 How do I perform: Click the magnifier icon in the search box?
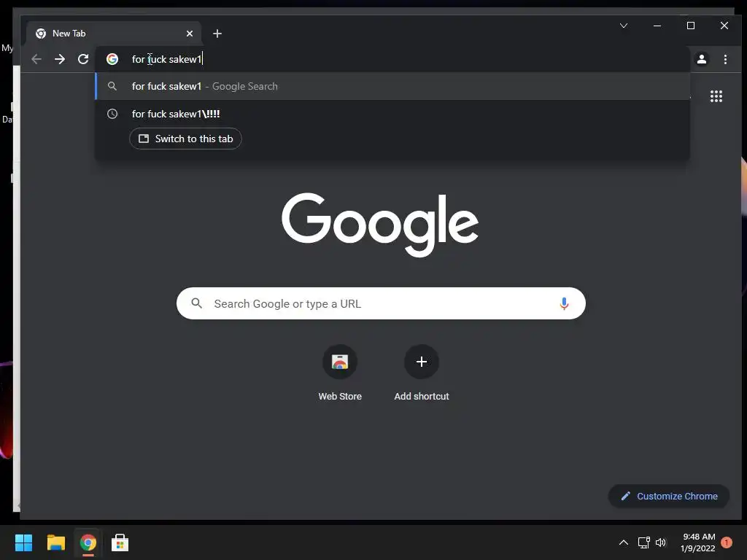coord(196,303)
